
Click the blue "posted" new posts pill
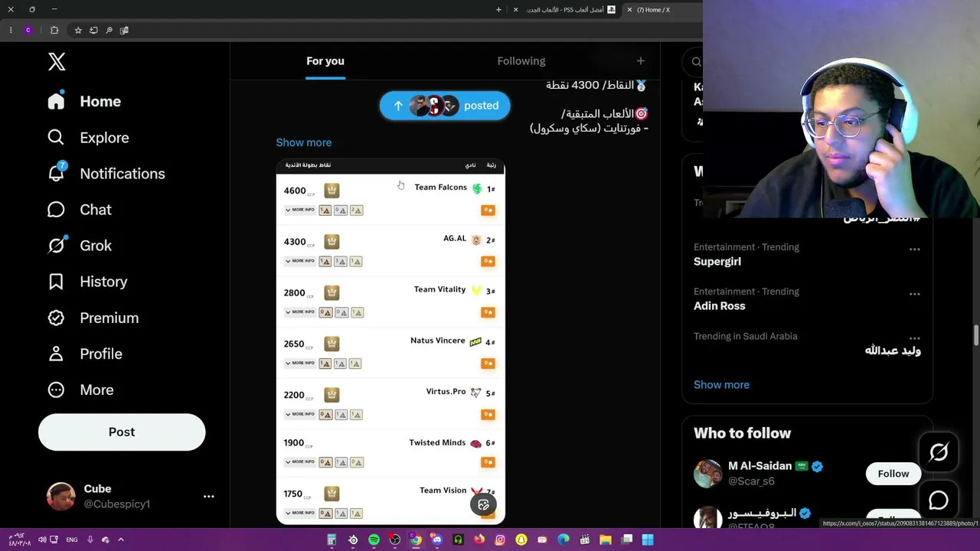click(x=445, y=106)
